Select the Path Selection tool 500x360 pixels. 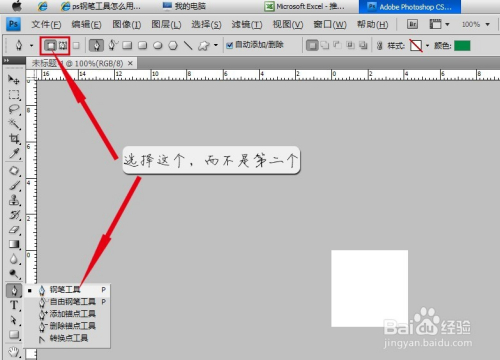point(14,320)
